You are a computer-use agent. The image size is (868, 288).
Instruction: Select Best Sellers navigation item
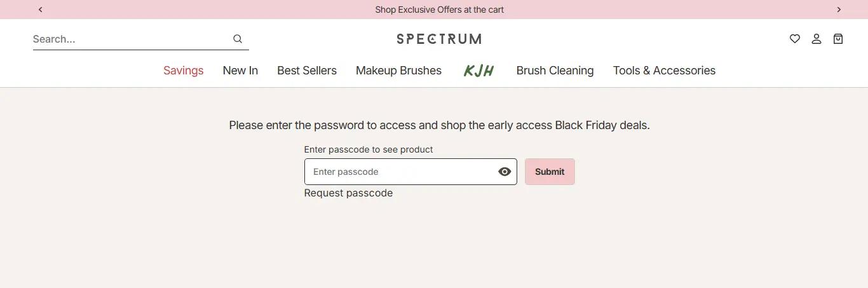coord(307,71)
